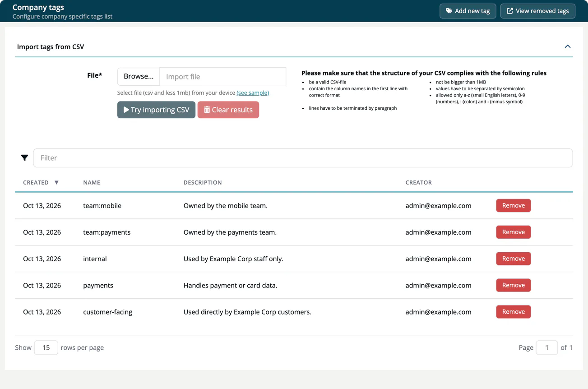
Task: Click 'Handles payment or card data.' description
Action: click(230, 286)
